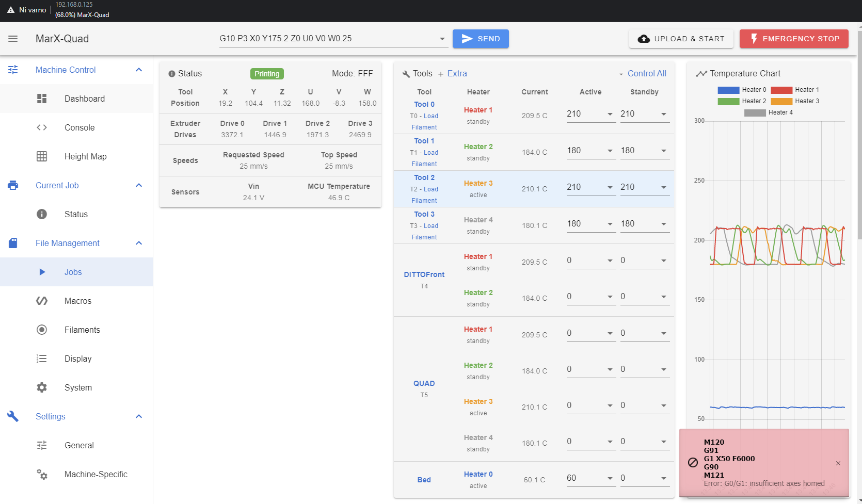Open the hamburger navigation menu
Image resolution: width=862 pixels, height=504 pixels.
tap(13, 39)
